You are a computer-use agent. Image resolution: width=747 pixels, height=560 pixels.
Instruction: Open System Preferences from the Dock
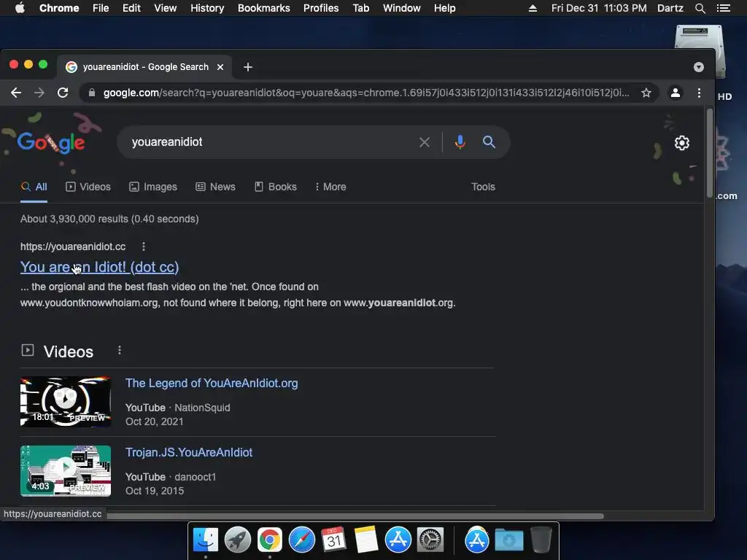[430, 540]
